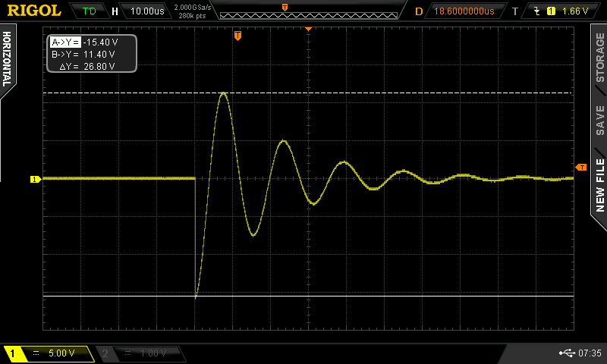Select the ΔY = 26.80 V readout
The height and width of the screenshot is (364, 607).
point(87,66)
